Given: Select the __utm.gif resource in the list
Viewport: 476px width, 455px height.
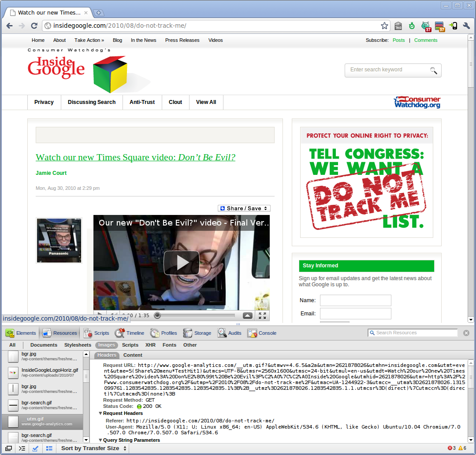Looking at the screenshot, I should click(x=42, y=422).
